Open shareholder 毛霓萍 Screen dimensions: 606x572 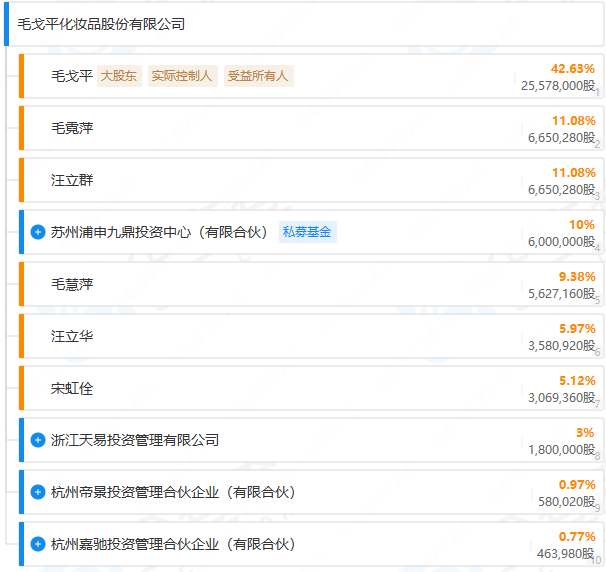(x=72, y=128)
